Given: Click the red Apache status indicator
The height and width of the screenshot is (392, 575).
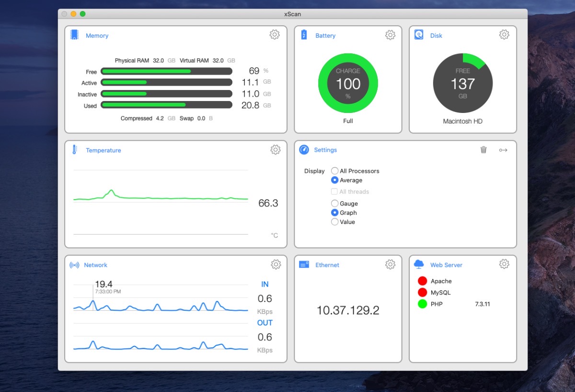Looking at the screenshot, I should click(422, 281).
